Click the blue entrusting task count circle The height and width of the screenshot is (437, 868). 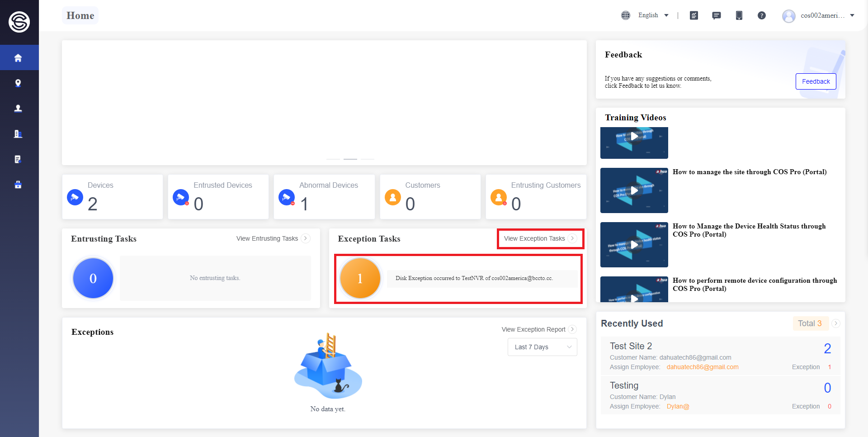[x=93, y=278]
